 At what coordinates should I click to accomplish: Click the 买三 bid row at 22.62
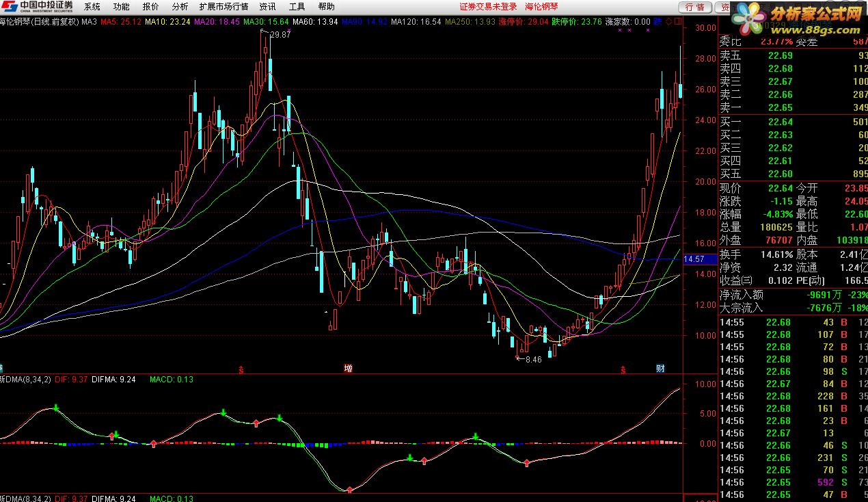pyautogui.click(x=793, y=148)
